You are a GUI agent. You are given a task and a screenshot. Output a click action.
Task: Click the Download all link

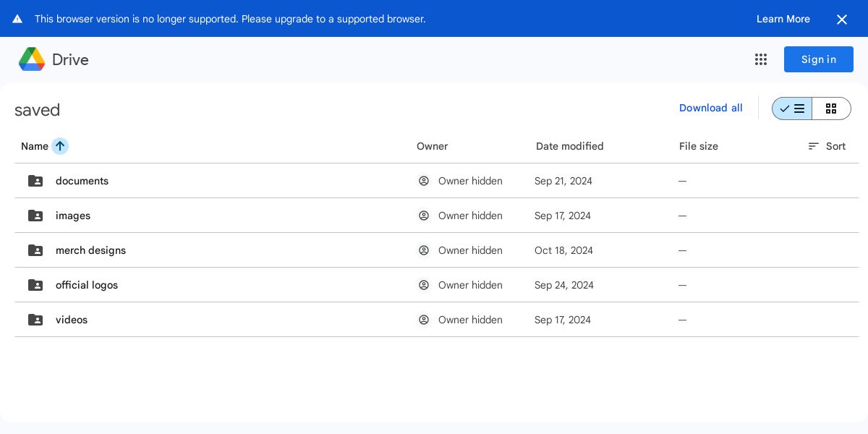(x=710, y=108)
